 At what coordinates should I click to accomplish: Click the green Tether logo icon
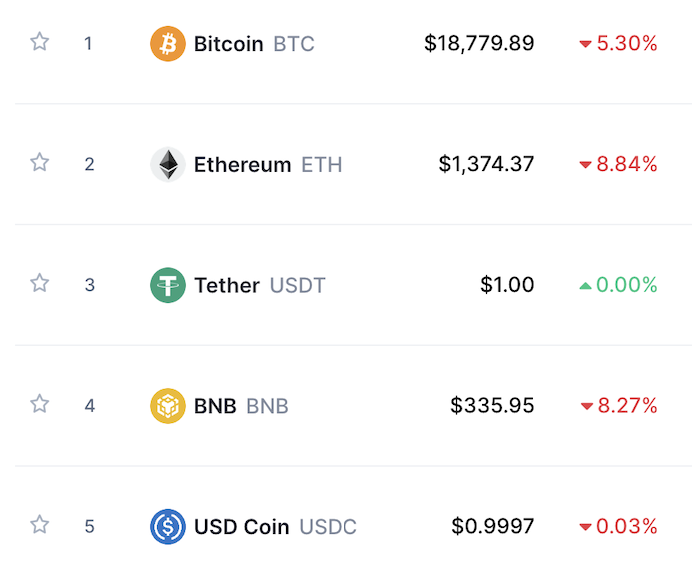(x=168, y=285)
